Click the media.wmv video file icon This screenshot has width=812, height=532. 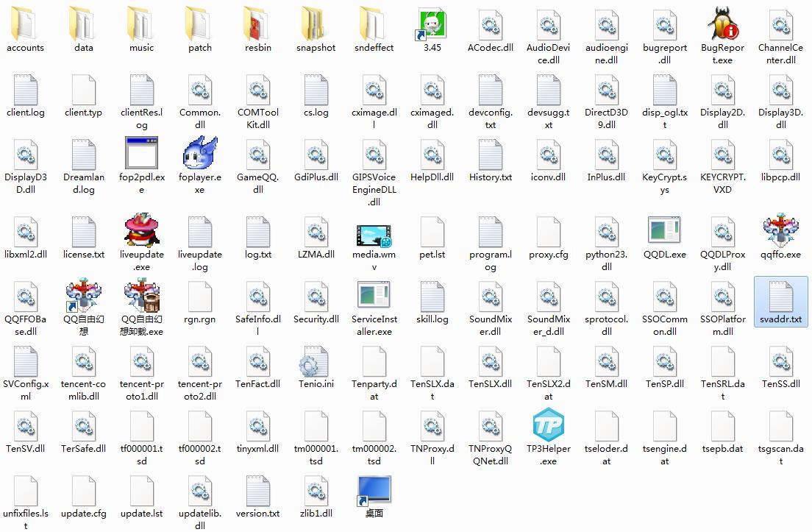374,235
